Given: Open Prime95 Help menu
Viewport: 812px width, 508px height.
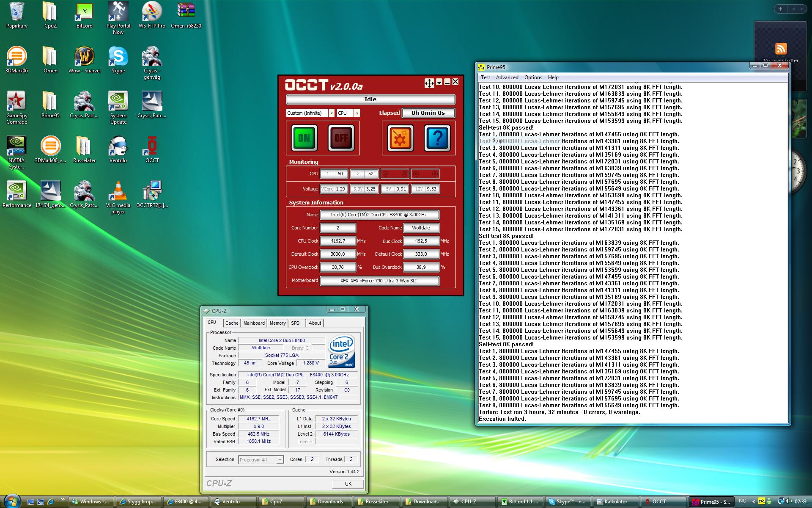Looking at the screenshot, I should tap(553, 77).
